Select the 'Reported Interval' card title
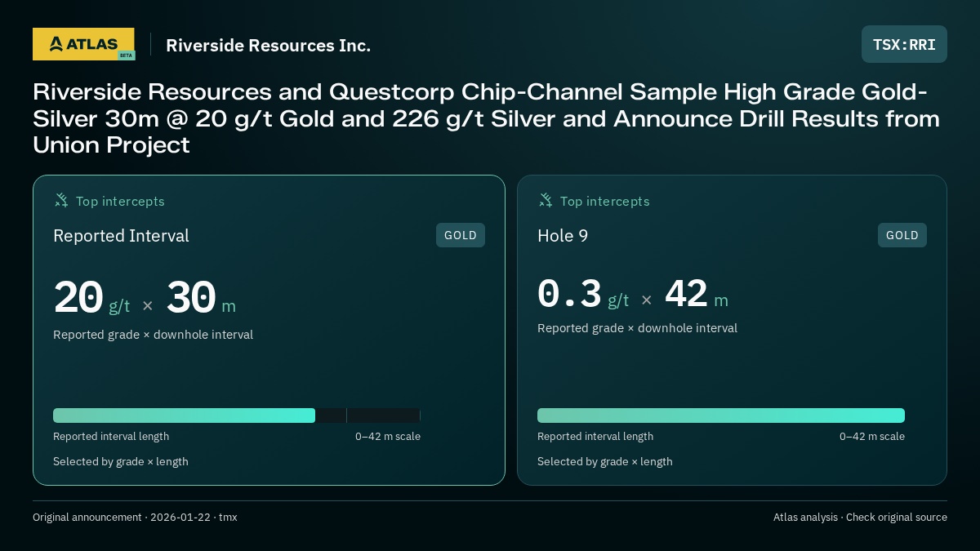980x551 pixels. tap(121, 236)
